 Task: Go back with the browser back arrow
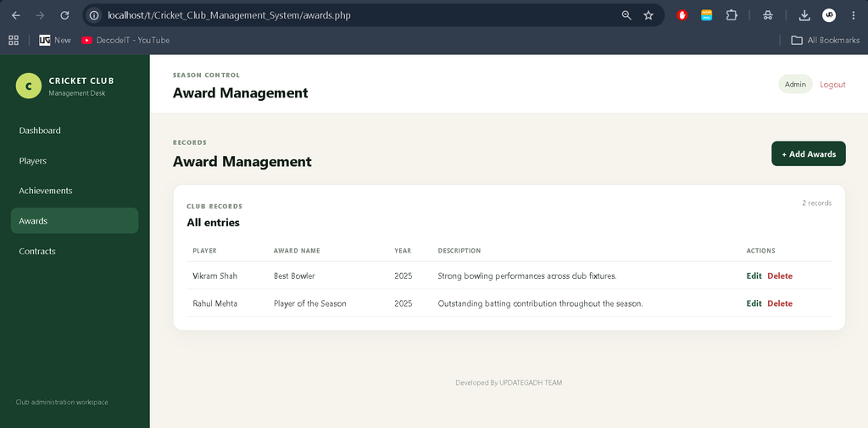pos(15,15)
